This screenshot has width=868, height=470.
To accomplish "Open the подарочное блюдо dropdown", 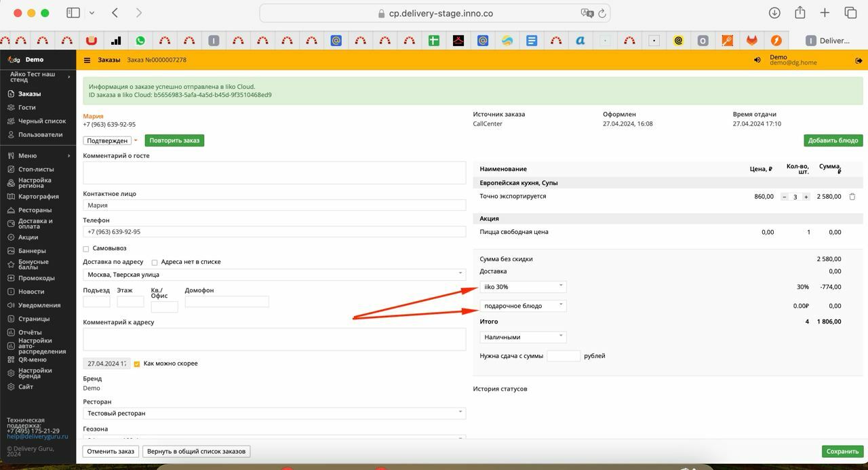I will click(x=523, y=306).
